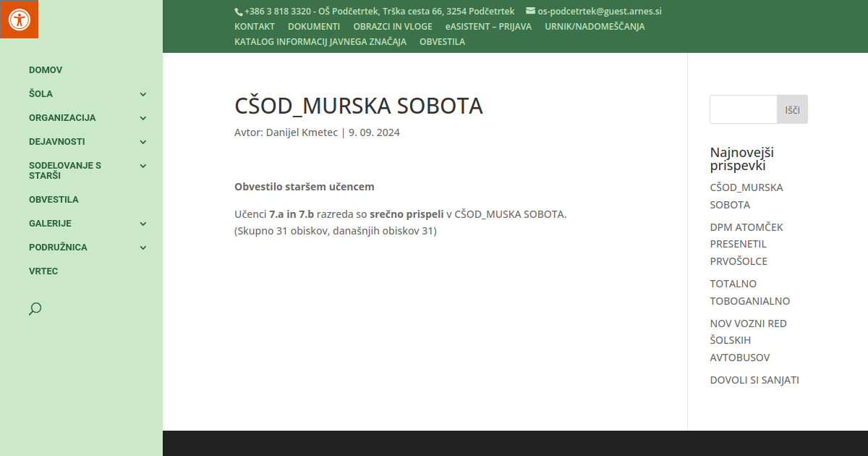Image resolution: width=868 pixels, height=456 pixels.
Task: Click the phone icon in header
Action: pos(239,12)
